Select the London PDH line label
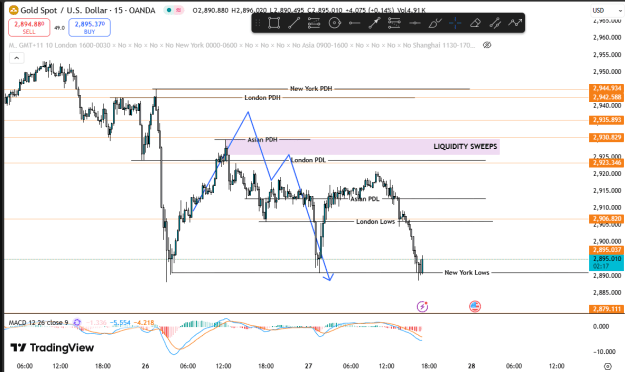This screenshot has width=625, height=372. pos(262,98)
